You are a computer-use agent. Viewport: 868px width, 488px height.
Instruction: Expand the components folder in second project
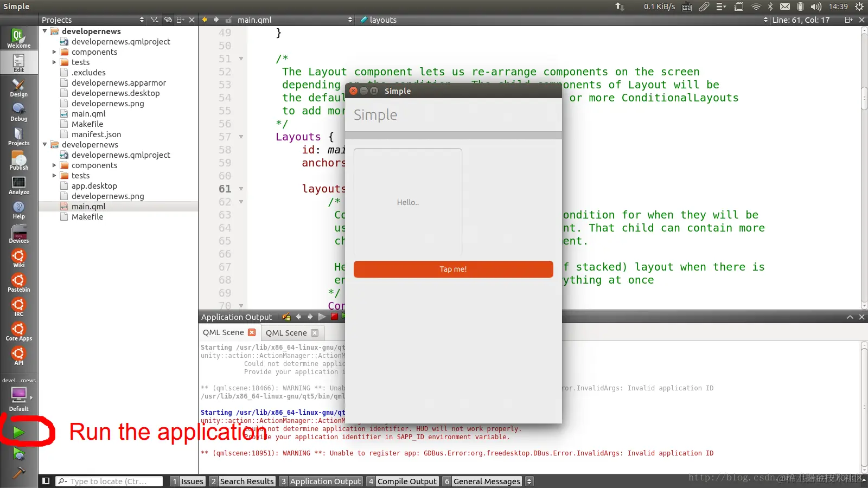click(x=54, y=165)
